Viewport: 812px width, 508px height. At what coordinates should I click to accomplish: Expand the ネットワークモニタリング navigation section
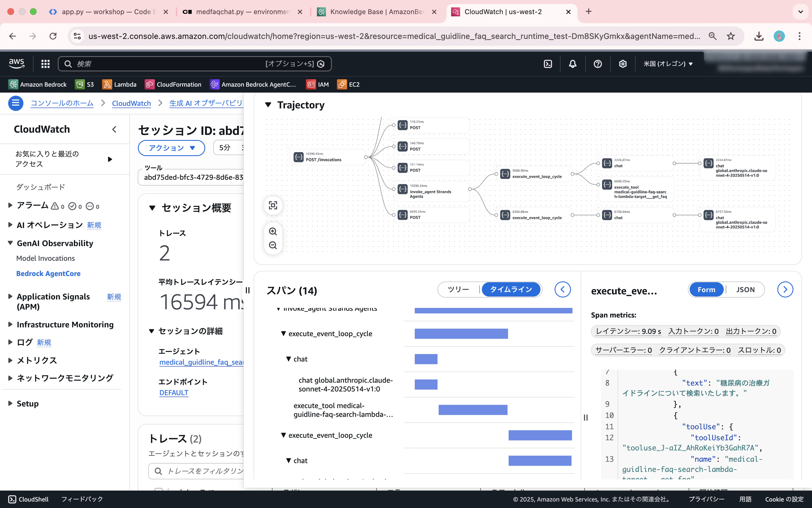[x=10, y=378]
